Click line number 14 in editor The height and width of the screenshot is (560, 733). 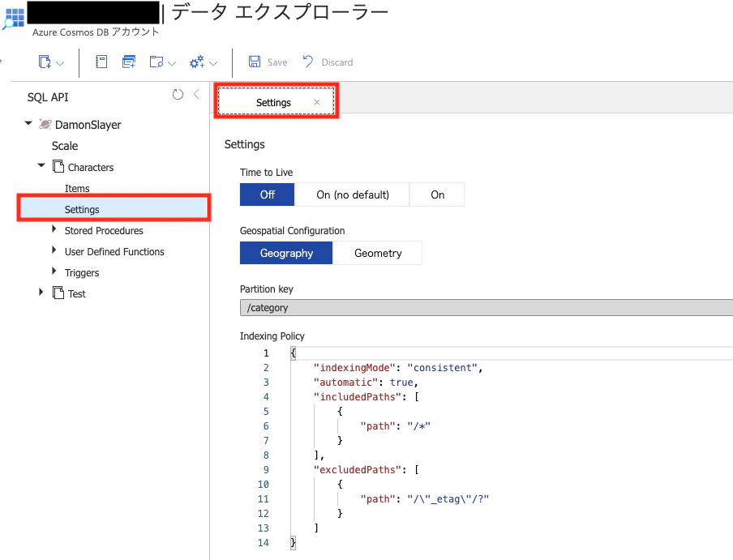pos(264,542)
